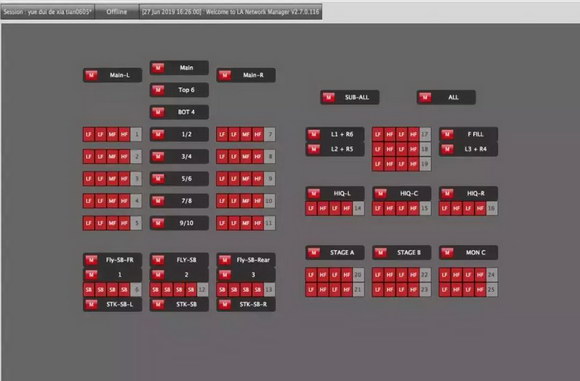Click the mute icon on HIQ-C group

[381, 193]
